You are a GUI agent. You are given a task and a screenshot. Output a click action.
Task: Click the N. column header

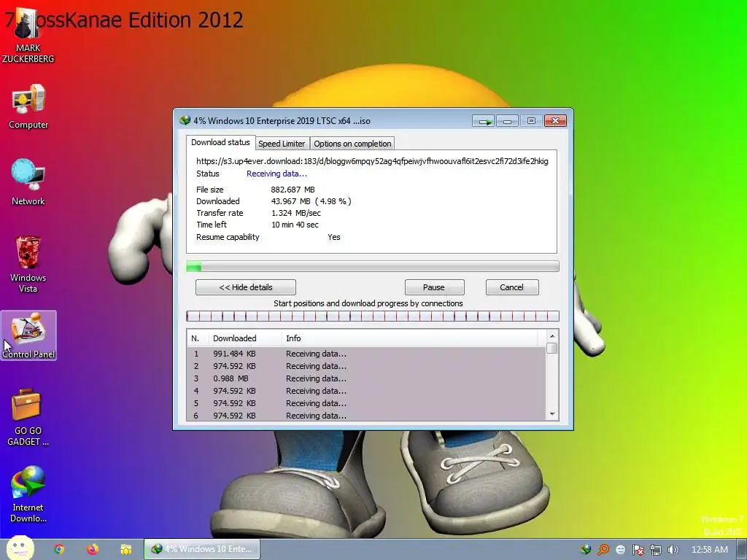tap(198, 338)
